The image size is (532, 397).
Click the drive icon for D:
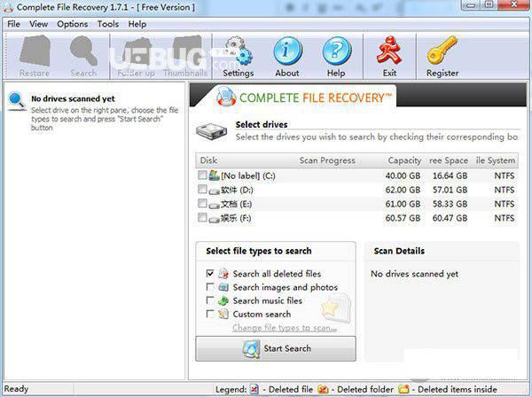coord(214,191)
